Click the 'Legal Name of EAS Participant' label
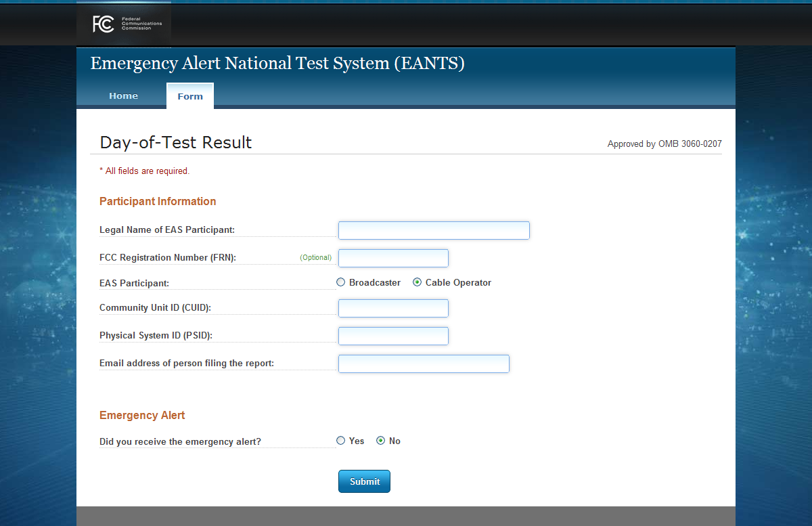The height and width of the screenshot is (526, 812). point(167,230)
